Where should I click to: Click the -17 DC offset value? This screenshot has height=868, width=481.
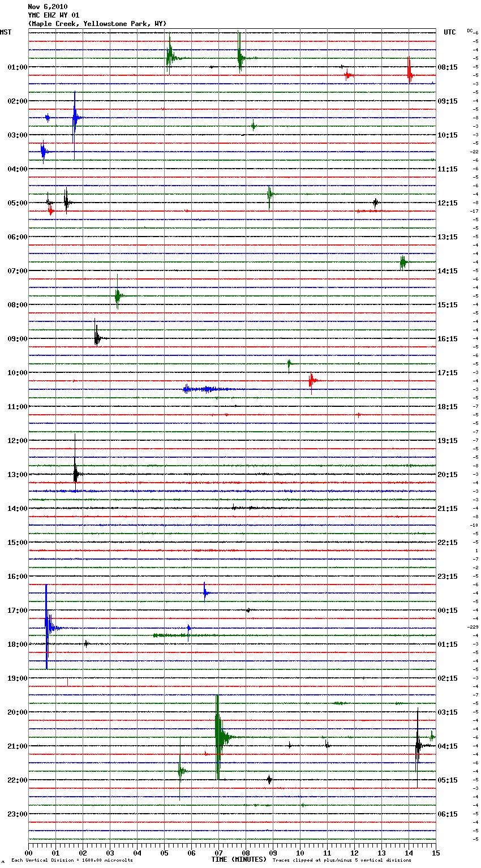tap(475, 211)
